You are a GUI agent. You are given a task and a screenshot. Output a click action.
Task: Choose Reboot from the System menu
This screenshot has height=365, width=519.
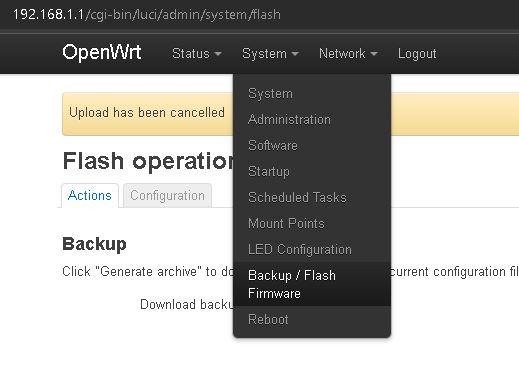[x=312, y=319]
